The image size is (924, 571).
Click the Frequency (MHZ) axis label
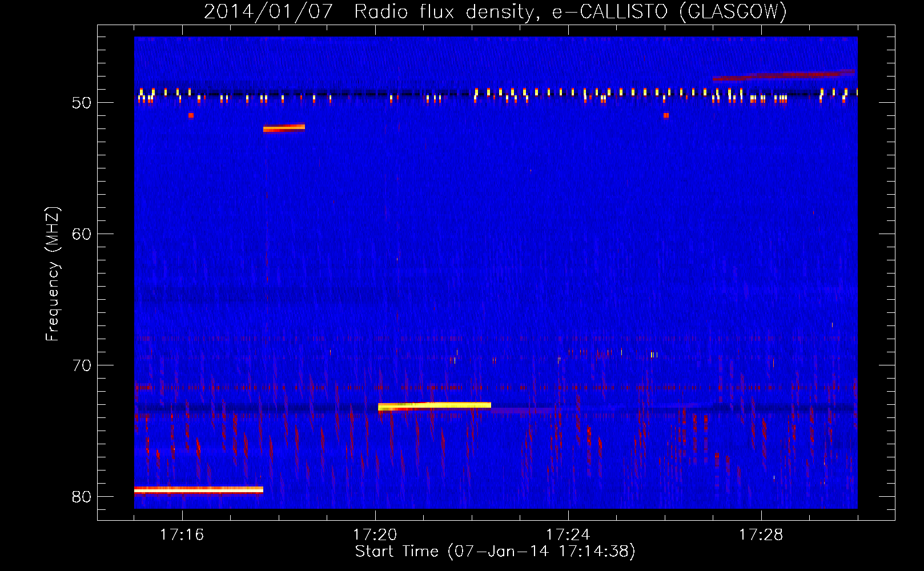pos(53,274)
